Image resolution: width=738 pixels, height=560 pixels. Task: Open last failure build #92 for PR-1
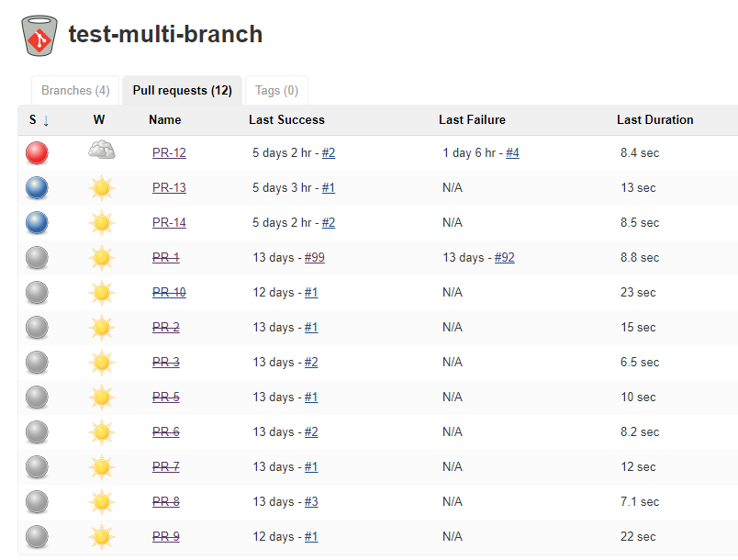(x=504, y=258)
